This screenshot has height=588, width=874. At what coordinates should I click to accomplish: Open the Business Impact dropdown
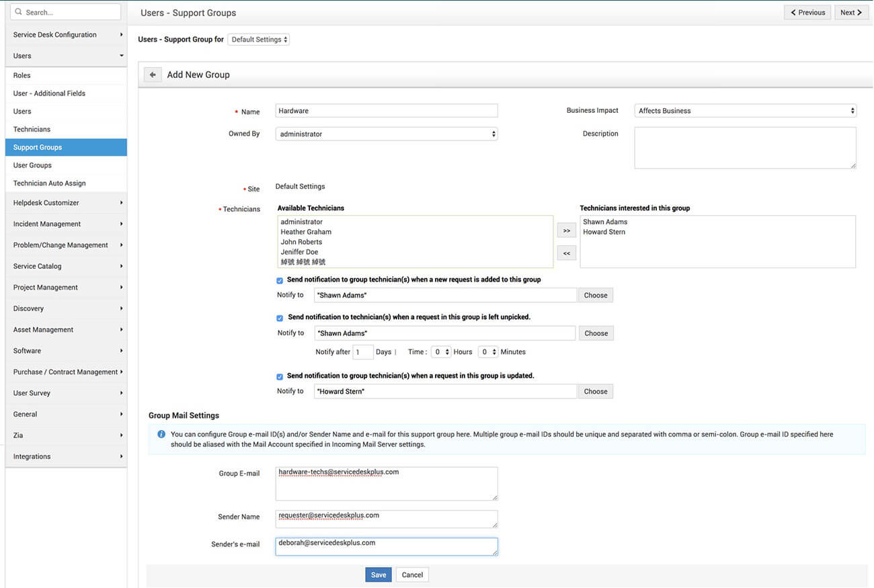745,110
